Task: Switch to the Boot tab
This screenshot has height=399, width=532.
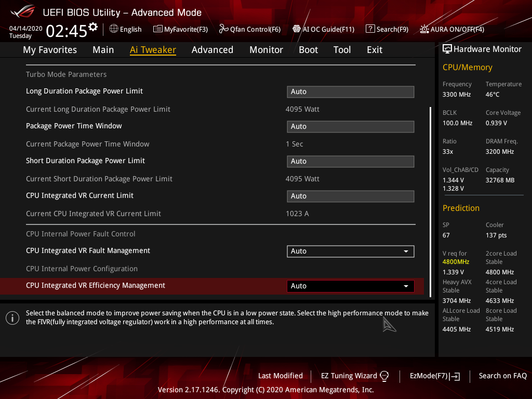Action: (308, 50)
